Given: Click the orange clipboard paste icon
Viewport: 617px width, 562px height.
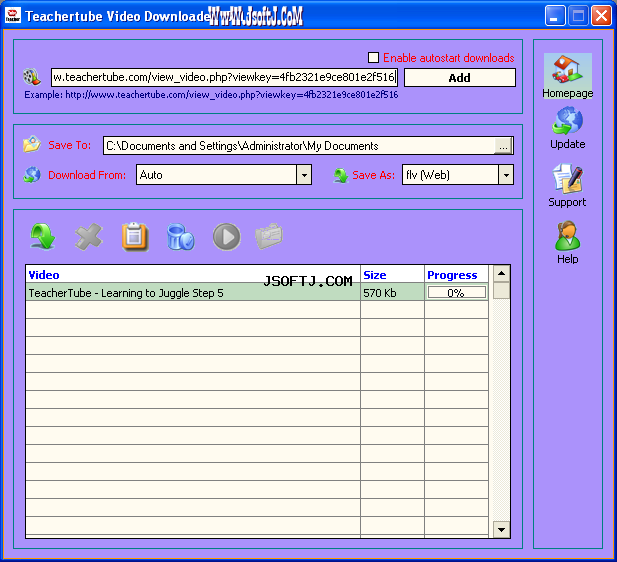Looking at the screenshot, I should [x=135, y=237].
